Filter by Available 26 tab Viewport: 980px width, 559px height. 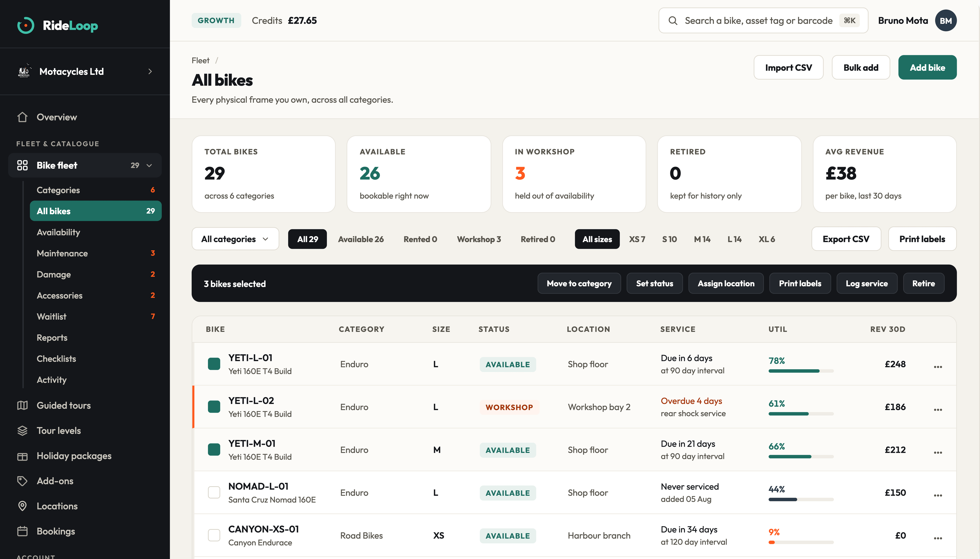point(361,239)
